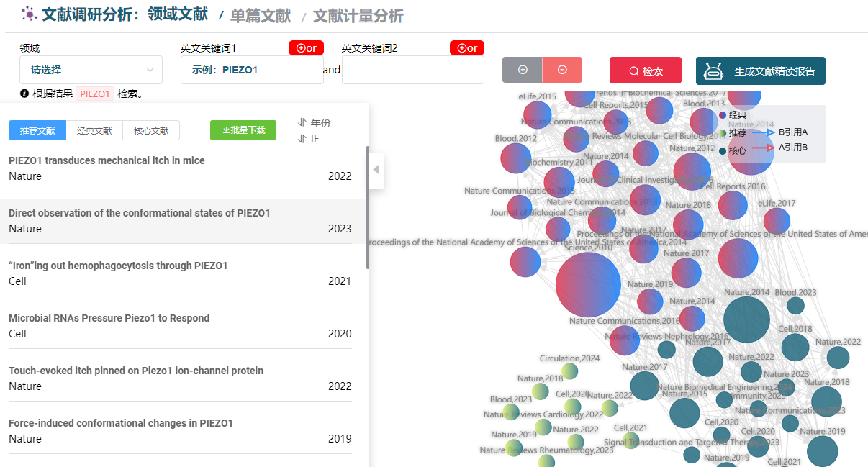This screenshot has width=868, height=467.
Task: Sort the literature list by IF
Action: click(309, 139)
